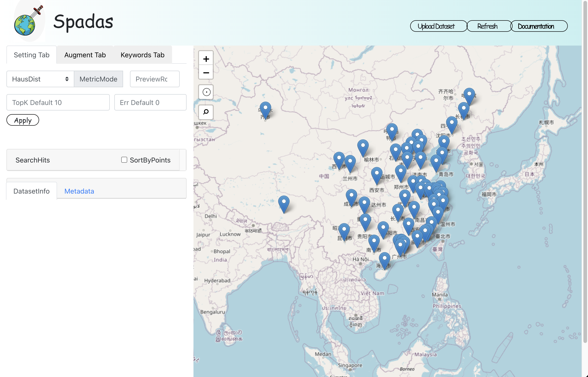Open the map search magnifier tool

[206, 112]
